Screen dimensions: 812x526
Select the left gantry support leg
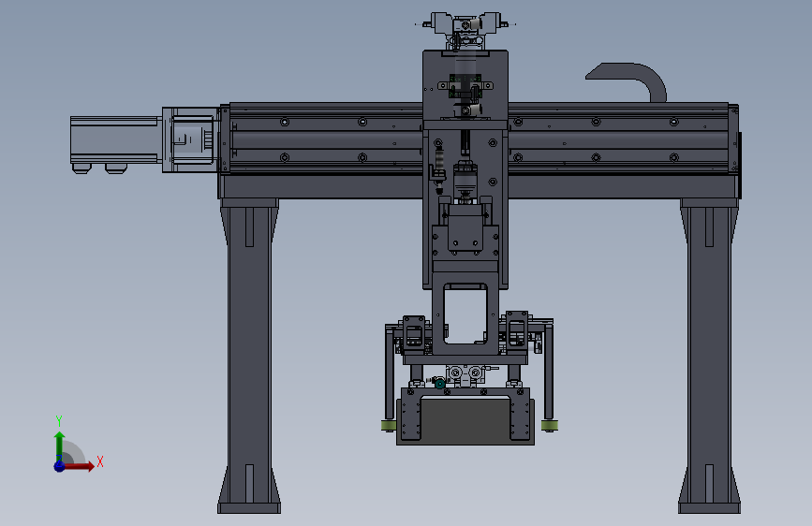tap(249, 356)
